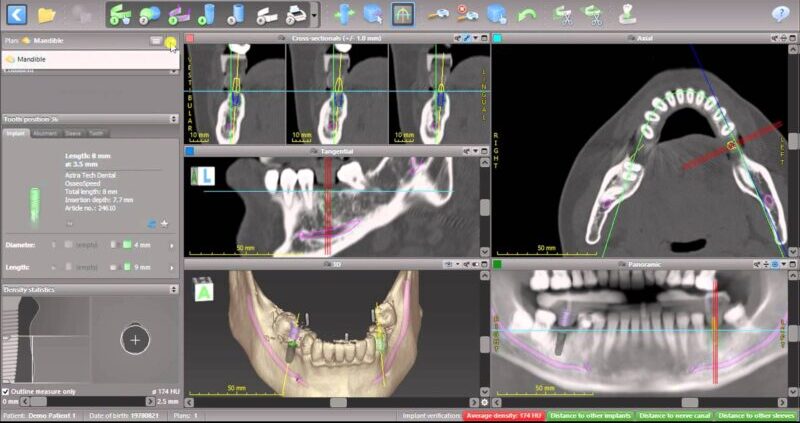Click the 3D orientation cube labeled A

[203, 289]
